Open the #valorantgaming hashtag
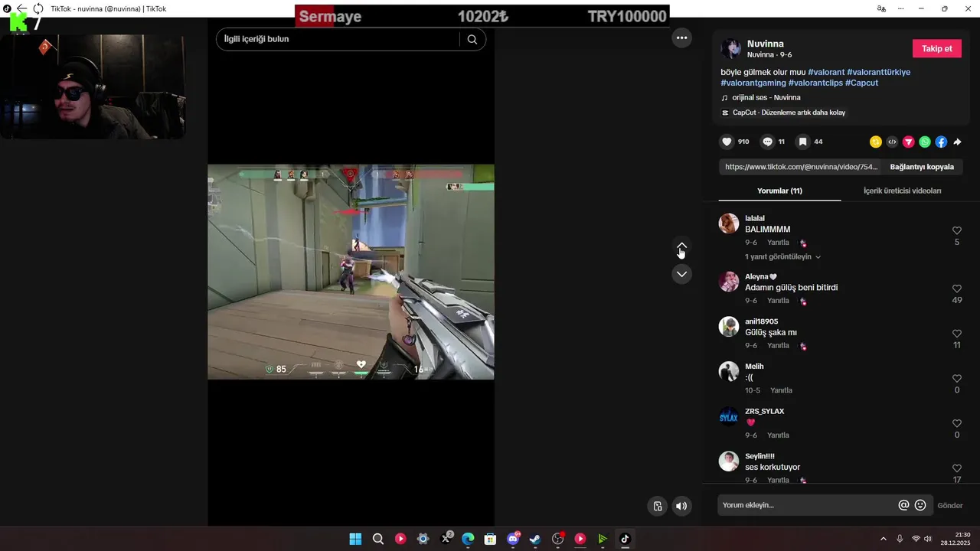980x551 pixels. click(x=753, y=83)
